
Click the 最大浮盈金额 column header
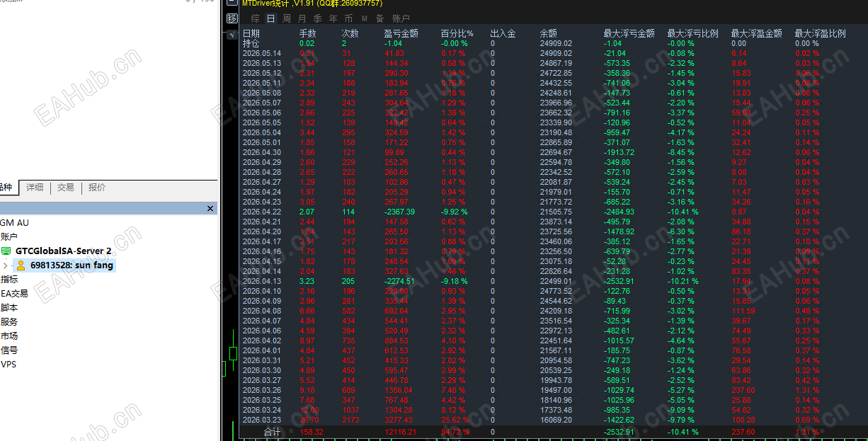coord(757,33)
